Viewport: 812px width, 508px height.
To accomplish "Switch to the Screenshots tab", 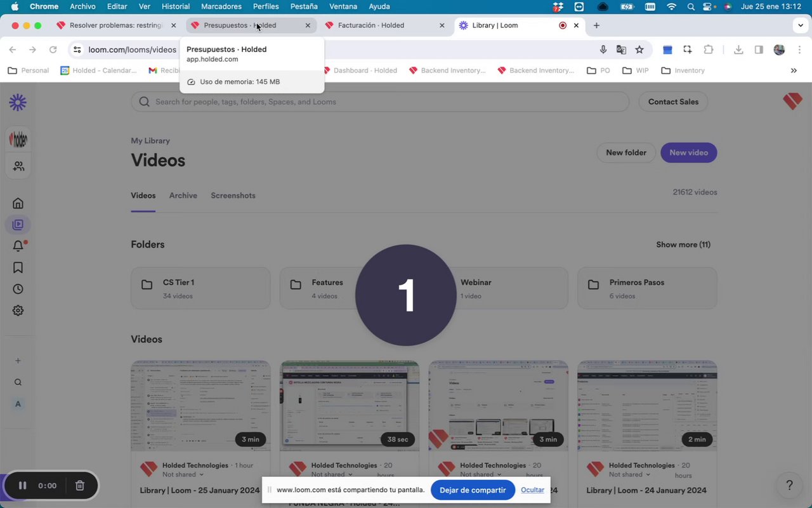I will tap(233, 196).
